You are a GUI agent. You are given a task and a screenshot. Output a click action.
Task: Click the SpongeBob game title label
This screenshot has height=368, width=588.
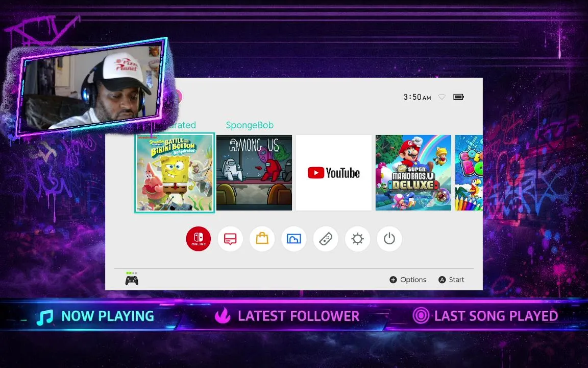coord(250,125)
